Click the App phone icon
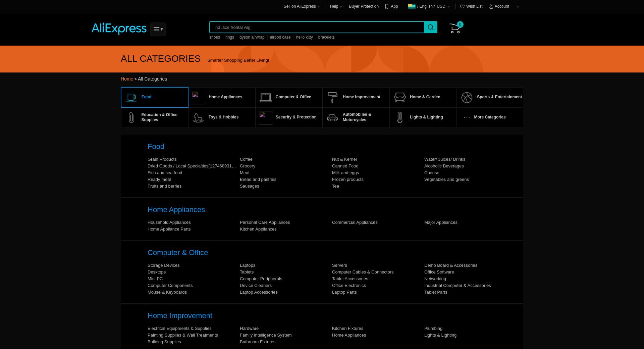 [x=387, y=6]
